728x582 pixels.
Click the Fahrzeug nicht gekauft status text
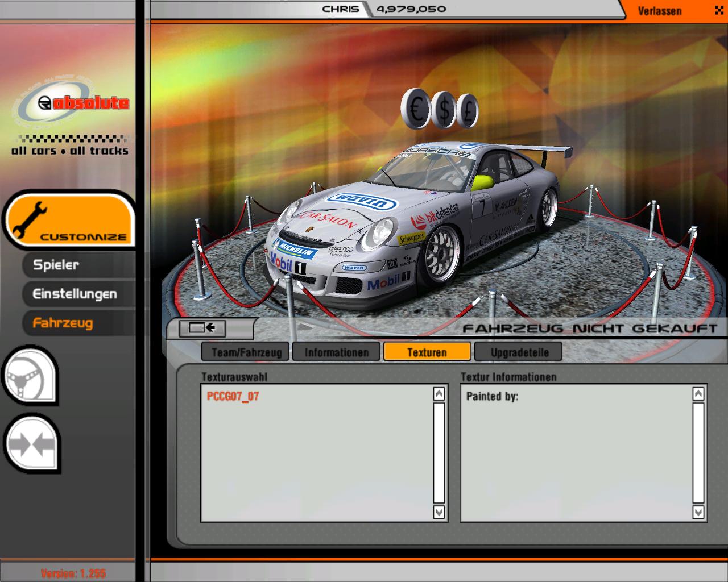(590, 328)
